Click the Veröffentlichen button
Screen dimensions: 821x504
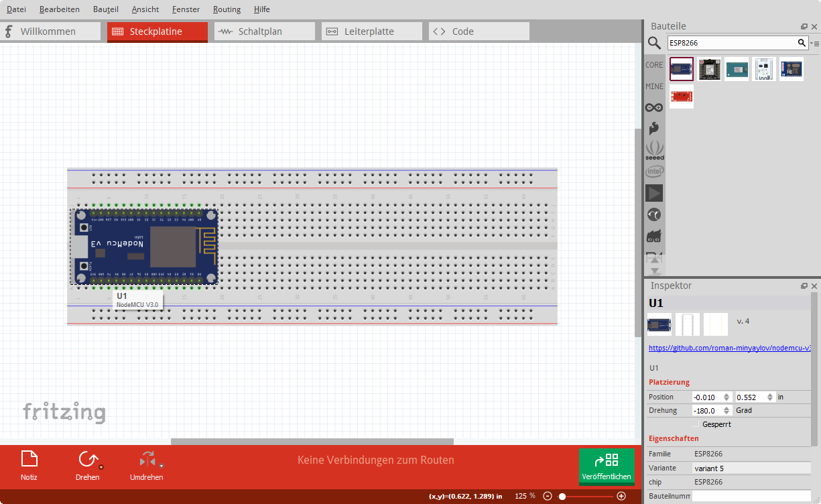(607, 466)
